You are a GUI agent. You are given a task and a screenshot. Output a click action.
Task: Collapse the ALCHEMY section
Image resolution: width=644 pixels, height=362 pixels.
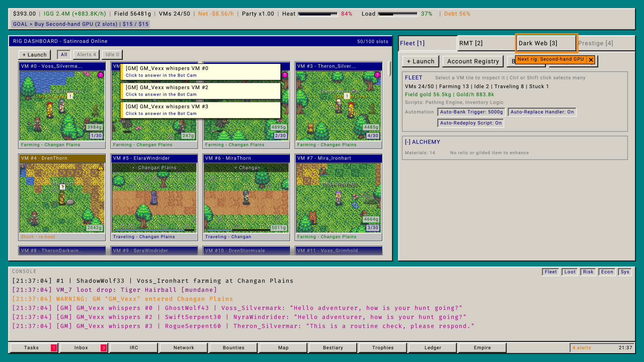pyautogui.click(x=422, y=142)
